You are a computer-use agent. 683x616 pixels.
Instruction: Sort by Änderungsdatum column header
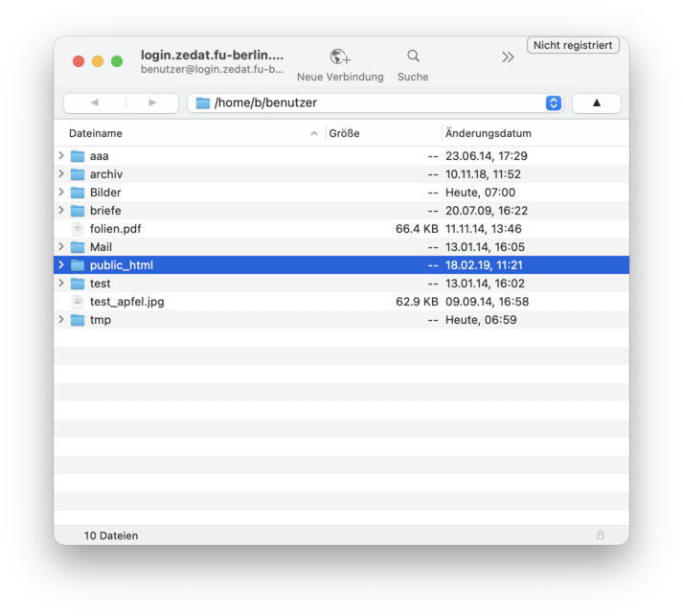pyautogui.click(x=489, y=133)
